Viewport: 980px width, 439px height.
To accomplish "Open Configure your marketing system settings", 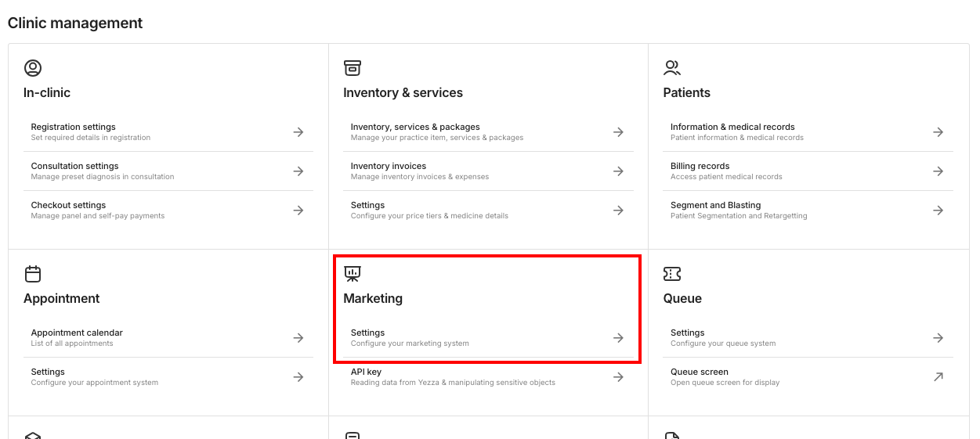I will 488,338.
